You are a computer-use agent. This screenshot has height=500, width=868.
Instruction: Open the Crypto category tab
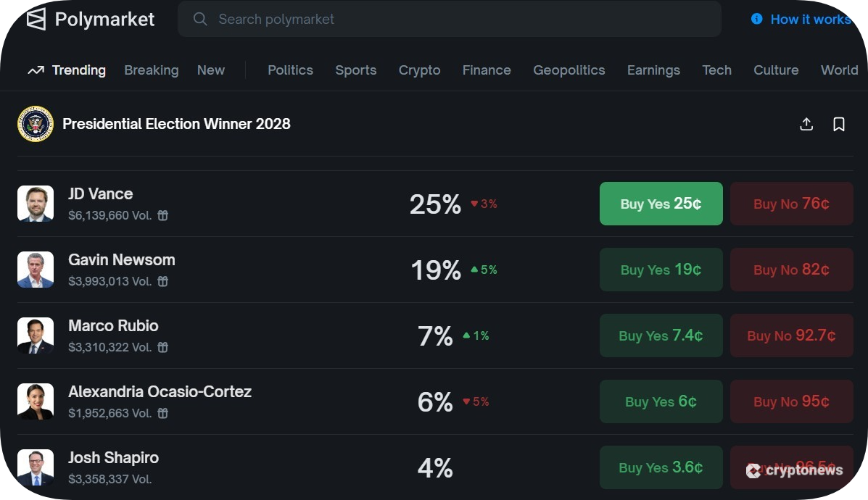pos(419,70)
